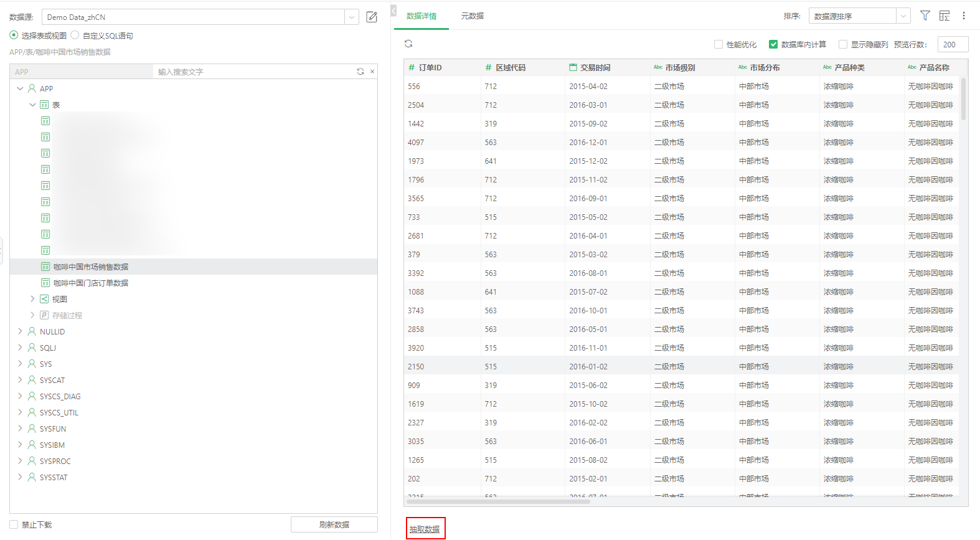The width and height of the screenshot is (980, 540).
Task: Click the 抽取数据 link
Action: 425,529
